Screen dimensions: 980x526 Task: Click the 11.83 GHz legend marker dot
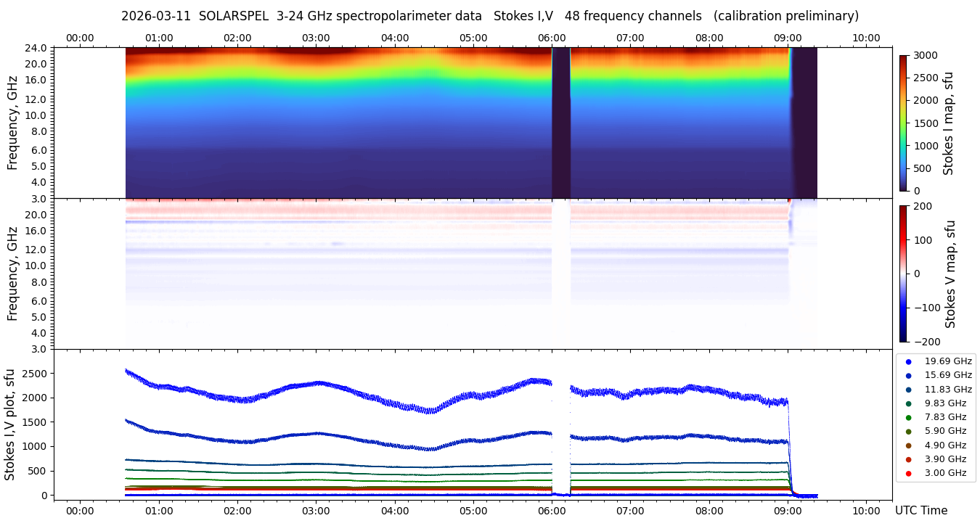pyautogui.click(x=908, y=390)
